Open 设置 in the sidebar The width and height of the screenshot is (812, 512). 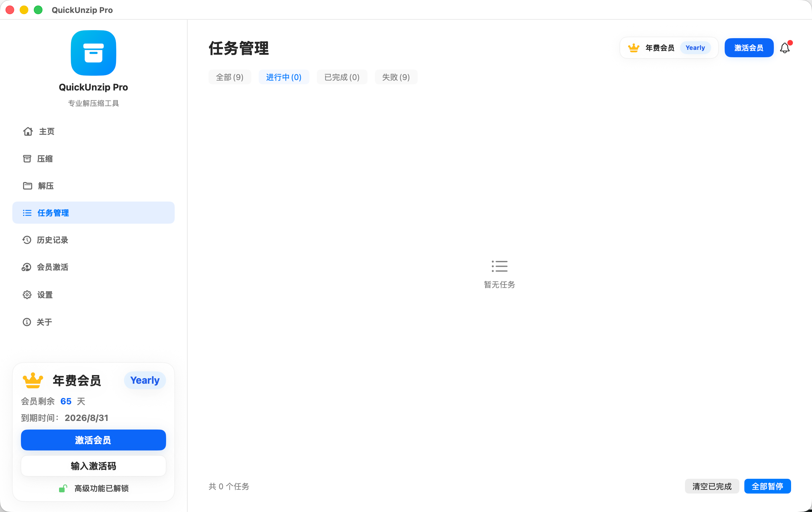[94, 295]
